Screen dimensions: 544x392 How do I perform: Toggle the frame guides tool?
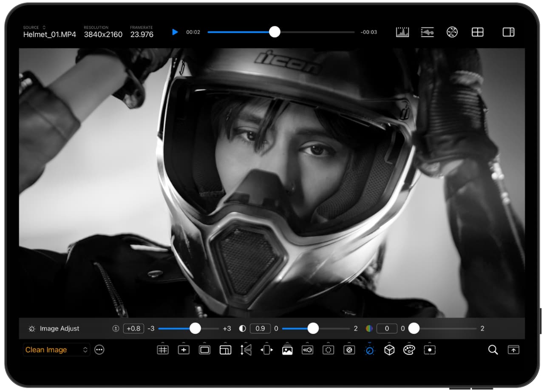click(204, 349)
